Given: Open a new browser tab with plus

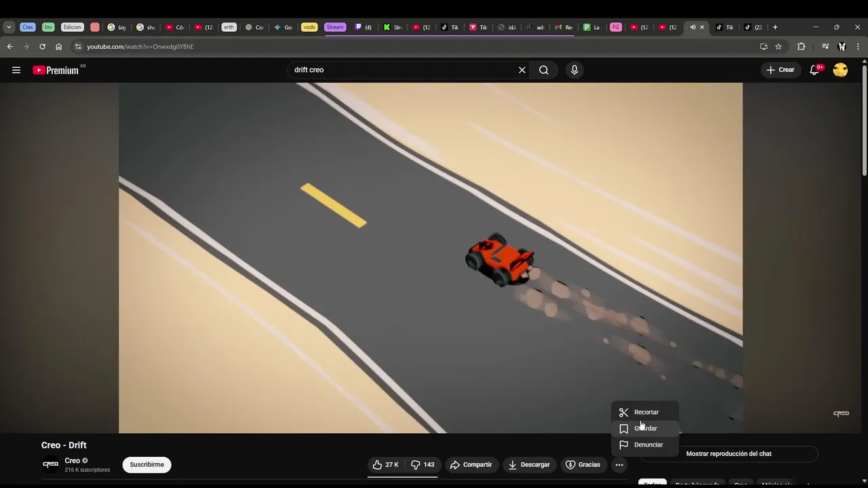Looking at the screenshot, I should coord(775,27).
